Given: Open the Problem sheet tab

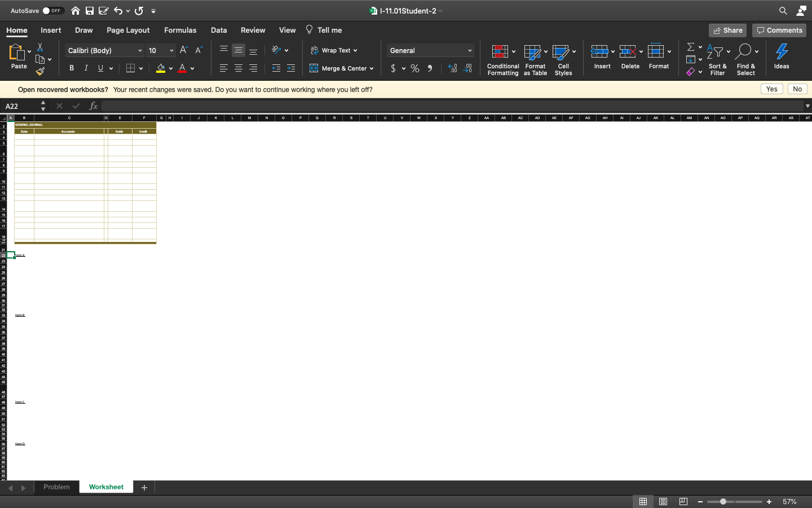Looking at the screenshot, I should pos(56,487).
